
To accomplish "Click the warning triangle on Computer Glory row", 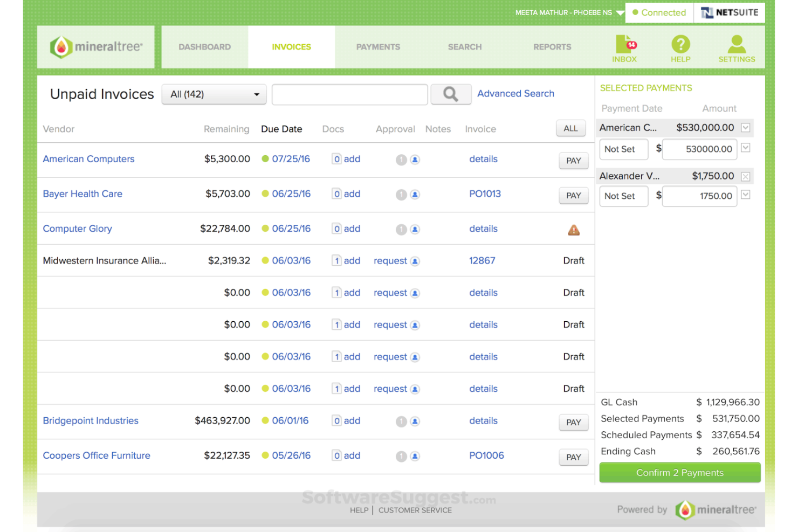I will click(573, 229).
